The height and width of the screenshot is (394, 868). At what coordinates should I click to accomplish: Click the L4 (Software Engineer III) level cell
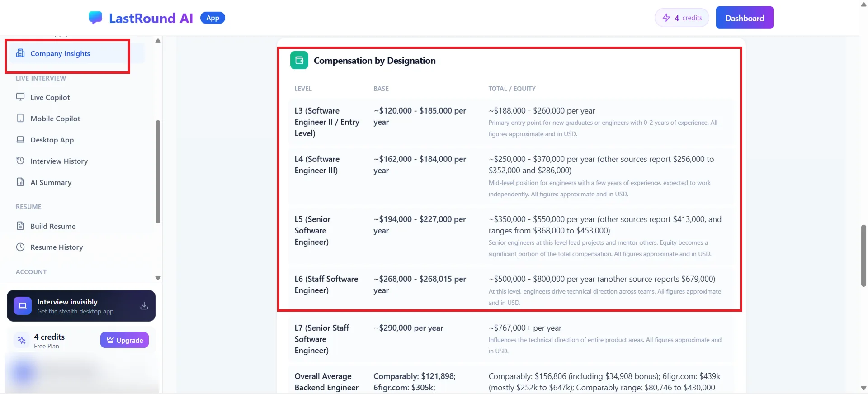click(317, 165)
